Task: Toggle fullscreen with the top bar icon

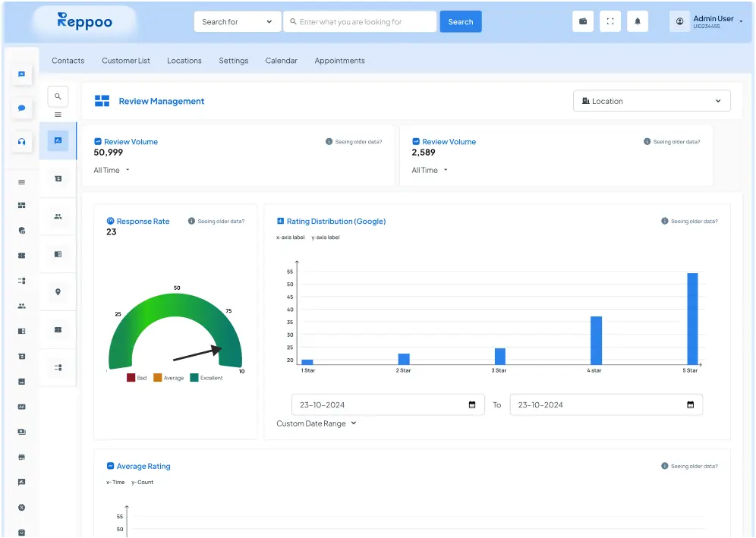Action: 610,21
